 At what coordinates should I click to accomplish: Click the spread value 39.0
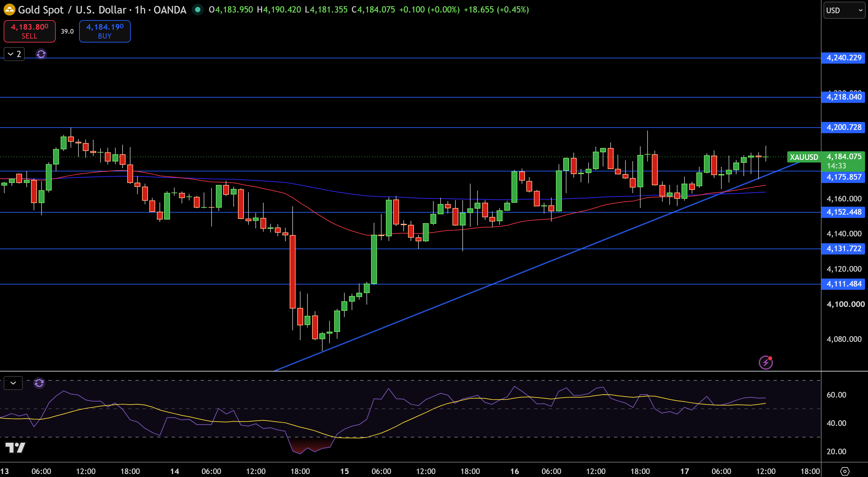pos(67,31)
